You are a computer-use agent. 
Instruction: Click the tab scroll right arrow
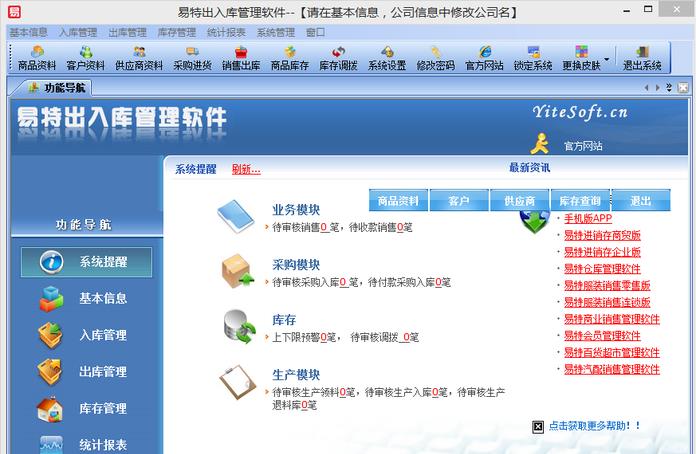(x=657, y=88)
